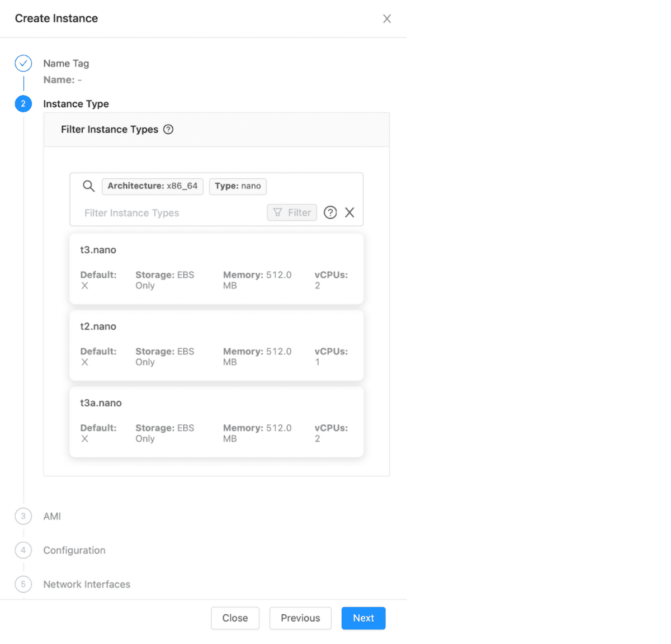Click the Storage value in the t3a.nano card
This screenshot has width=671, height=644.
(165, 433)
